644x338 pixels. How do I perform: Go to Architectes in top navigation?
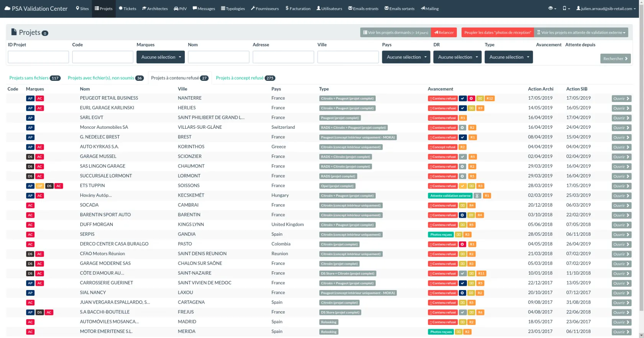coord(155,8)
